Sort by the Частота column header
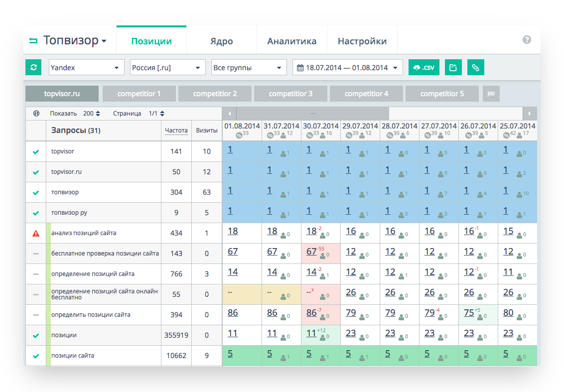 click(x=176, y=131)
